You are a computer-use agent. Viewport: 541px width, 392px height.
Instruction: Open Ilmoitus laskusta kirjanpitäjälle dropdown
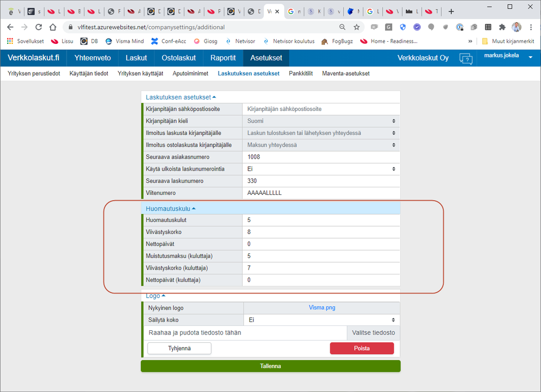point(321,133)
